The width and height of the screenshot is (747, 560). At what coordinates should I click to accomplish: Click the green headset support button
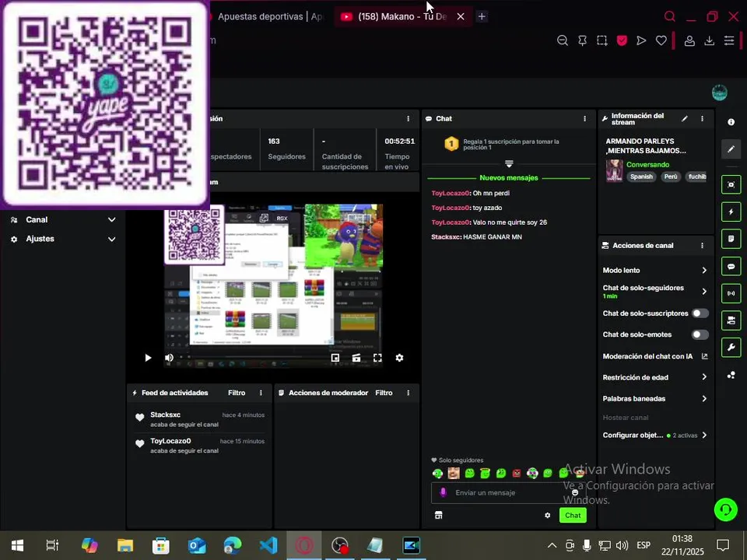click(725, 510)
